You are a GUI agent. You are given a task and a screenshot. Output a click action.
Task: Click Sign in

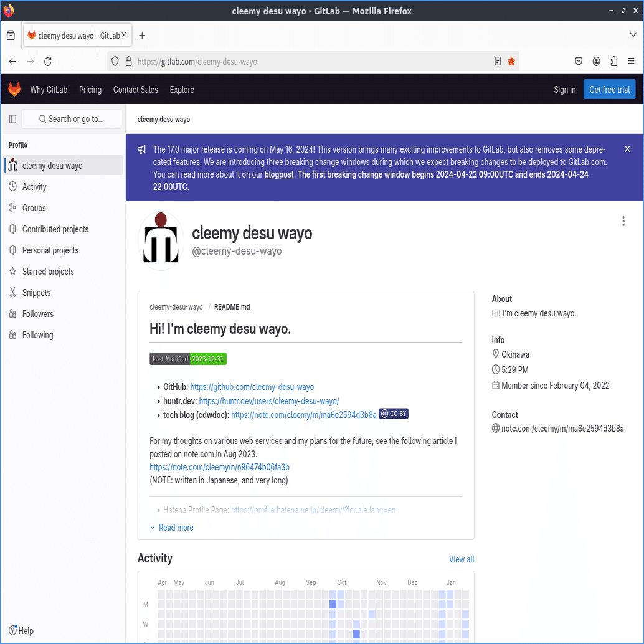point(565,90)
